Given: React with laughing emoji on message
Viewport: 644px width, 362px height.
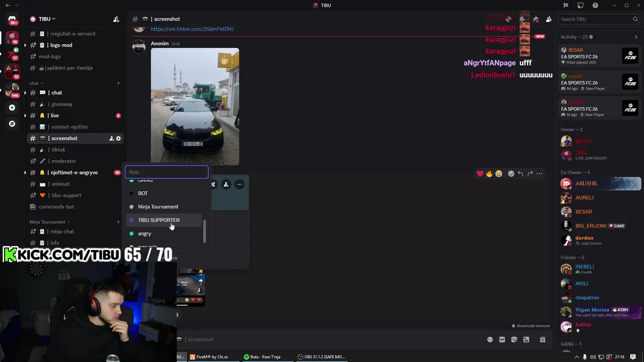Looking at the screenshot, I should pyautogui.click(x=499, y=173).
